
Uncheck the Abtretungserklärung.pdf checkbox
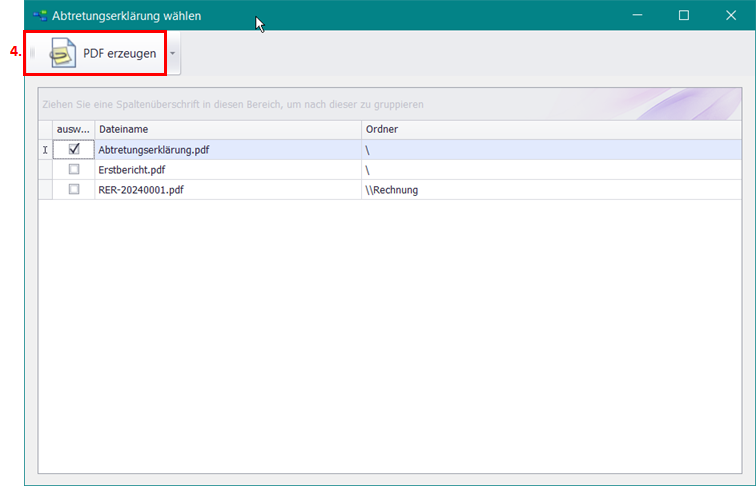[74, 149]
